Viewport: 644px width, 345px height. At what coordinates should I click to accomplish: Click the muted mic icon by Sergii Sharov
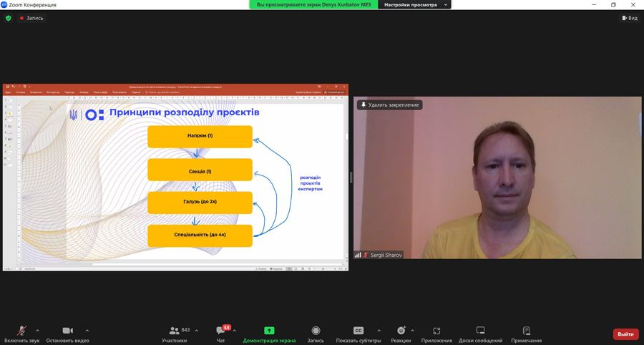(x=366, y=255)
